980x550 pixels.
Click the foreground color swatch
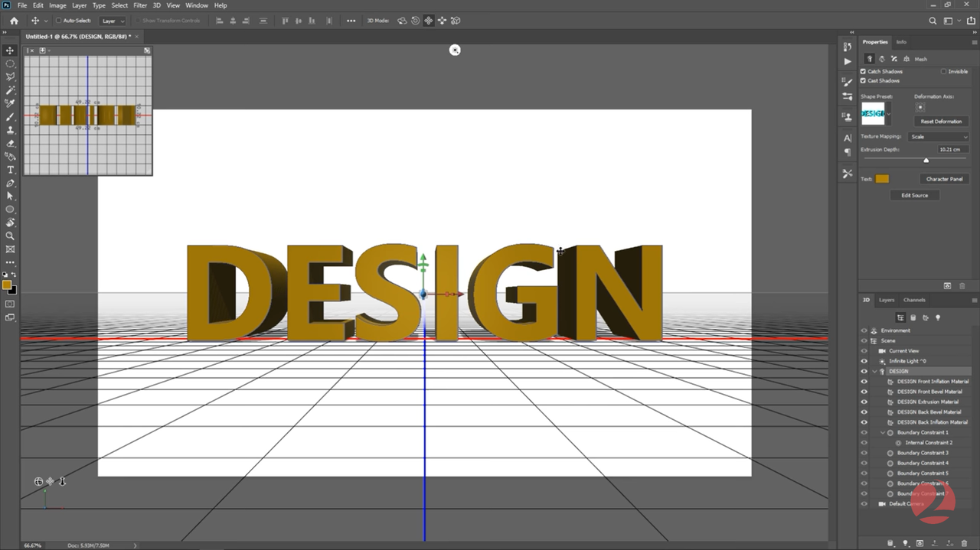coord(7,285)
